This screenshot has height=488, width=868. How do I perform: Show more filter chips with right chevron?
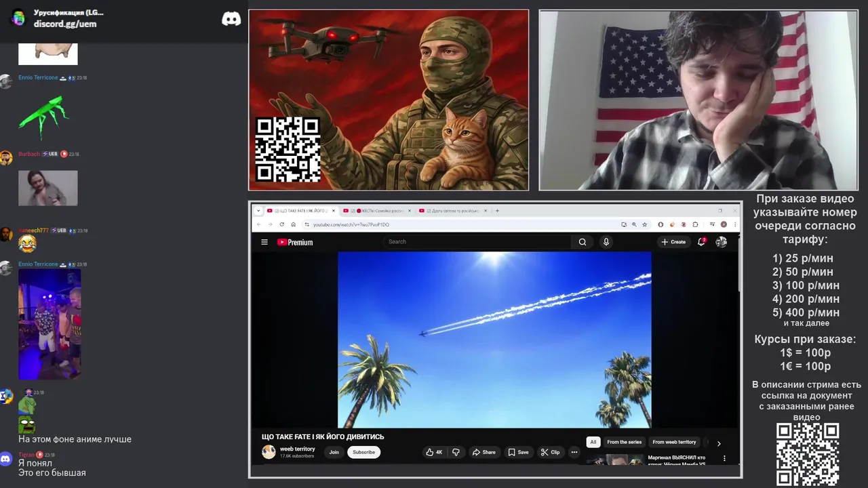tap(719, 443)
